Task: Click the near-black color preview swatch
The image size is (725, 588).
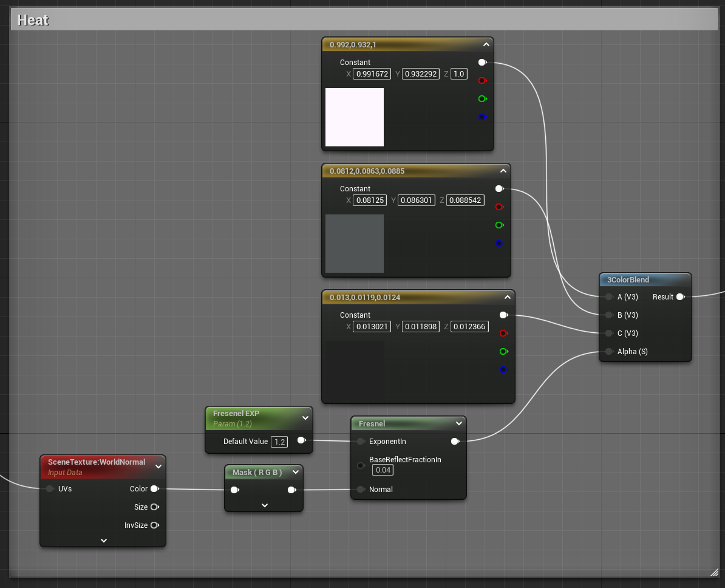Action: click(x=355, y=370)
